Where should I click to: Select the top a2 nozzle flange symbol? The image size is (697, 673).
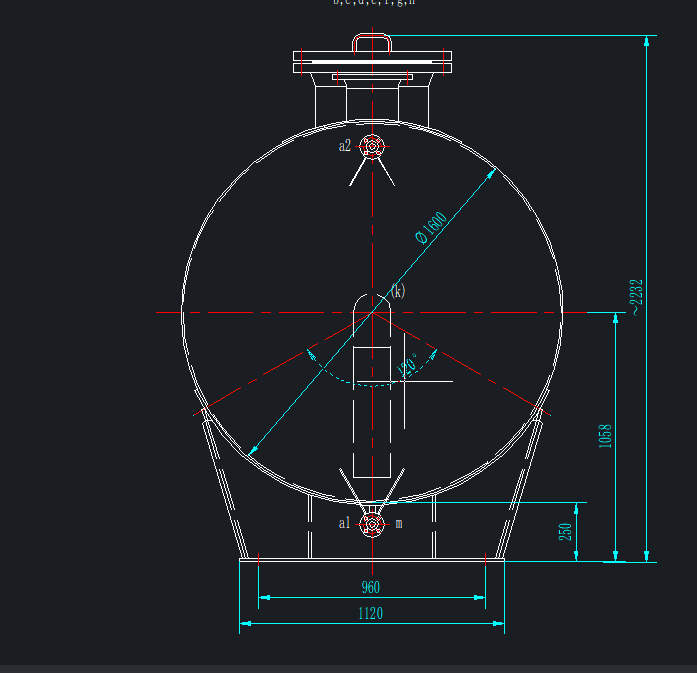coord(372,146)
